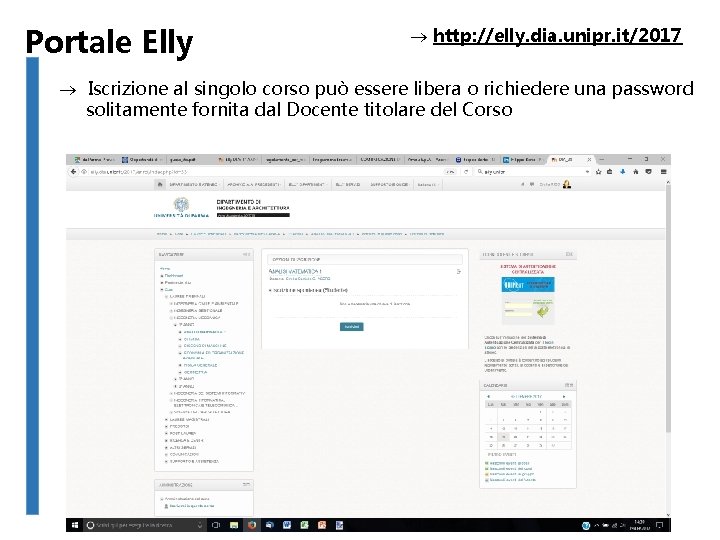This screenshot has width=720, height=540.
Task: Open Word from the taskbar
Action: pyautogui.click(x=287, y=525)
